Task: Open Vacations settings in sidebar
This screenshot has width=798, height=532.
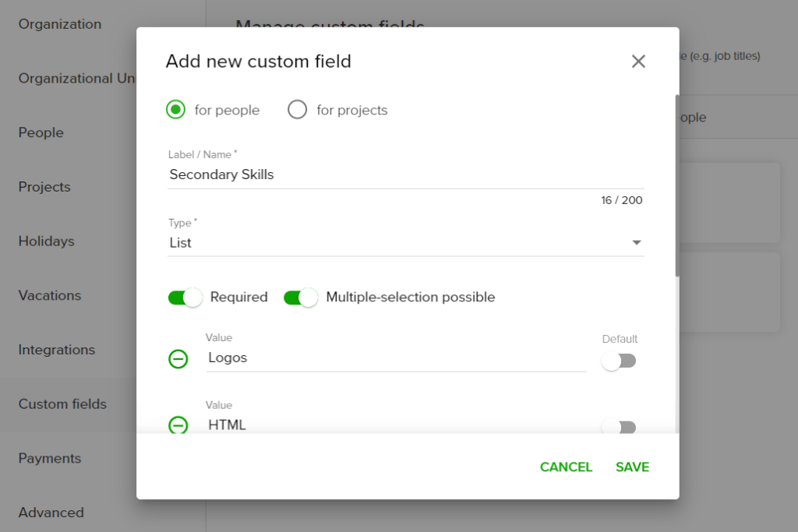Action: (50, 295)
